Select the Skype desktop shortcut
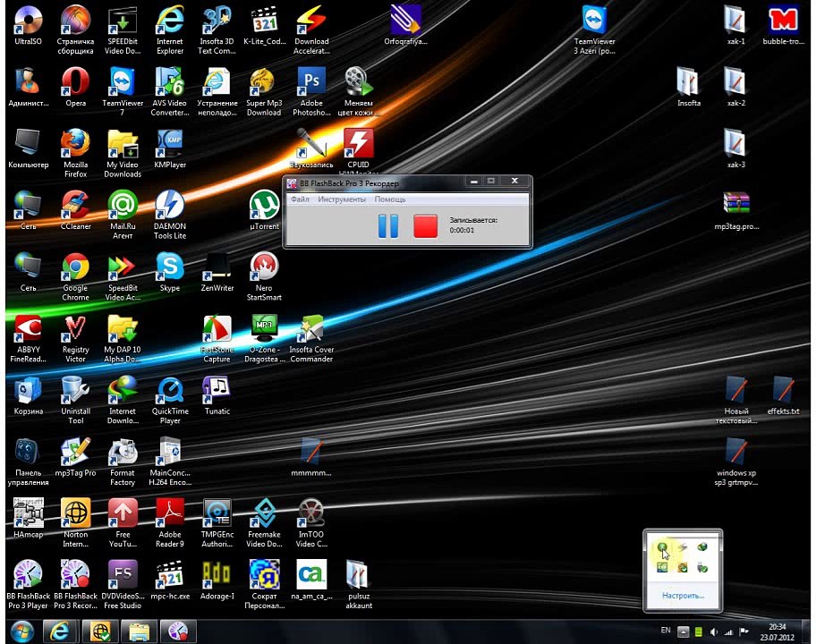This screenshot has height=644, width=816. (170, 272)
